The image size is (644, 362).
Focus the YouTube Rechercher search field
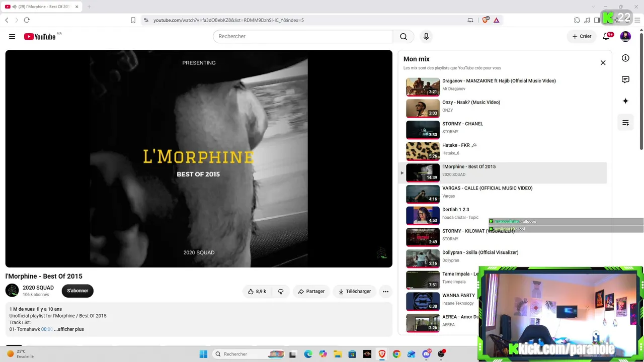pos(303,36)
